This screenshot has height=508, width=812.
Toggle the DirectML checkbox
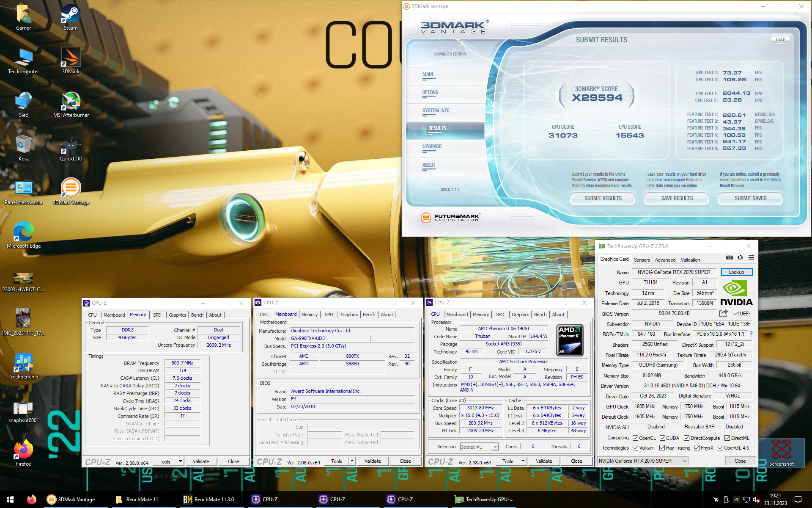[727, 438]
